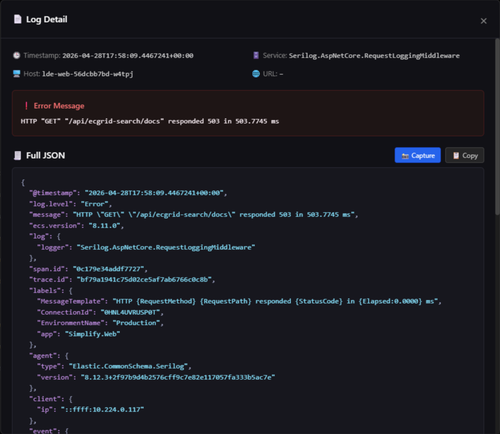Click the Full JSON section icon
The height and width of the screenshot is (434, 500).
click(18, 155)
